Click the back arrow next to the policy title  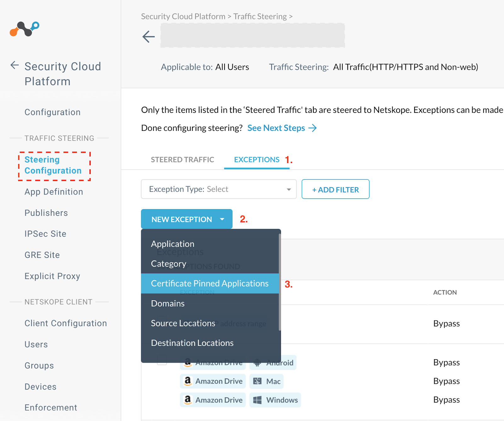148,37
